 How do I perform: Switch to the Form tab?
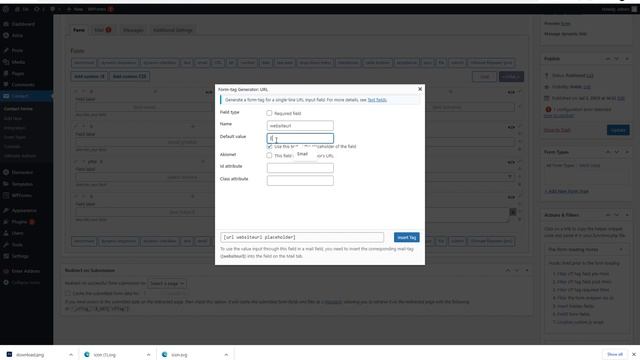tap(79, 30)
